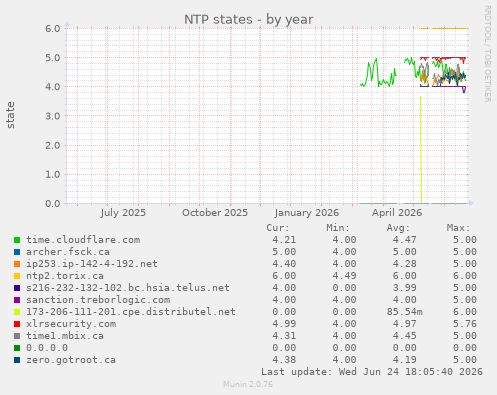The width and height of the screenshot is (497, 395).
Task: Click the blue archer.fsck.ca legend swatch
Action: 17,252
